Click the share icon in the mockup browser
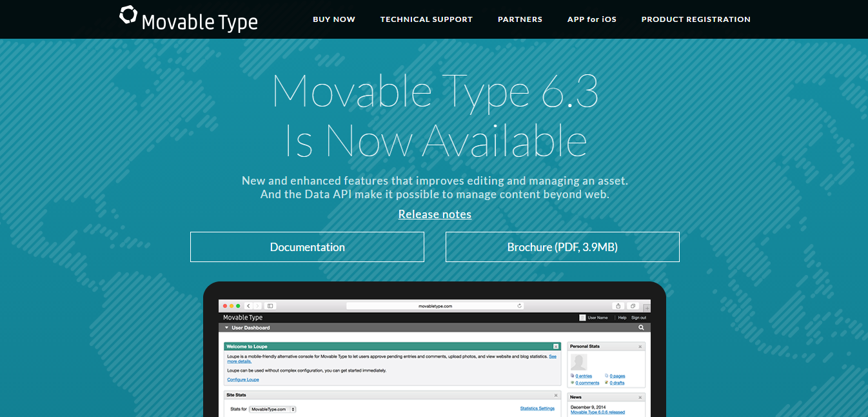 coord(618,306)
